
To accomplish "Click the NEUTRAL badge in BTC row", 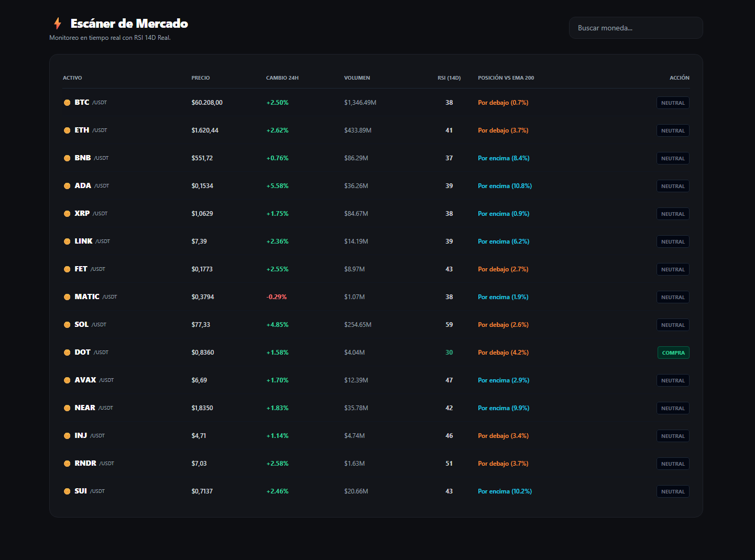I will point(673,103).
